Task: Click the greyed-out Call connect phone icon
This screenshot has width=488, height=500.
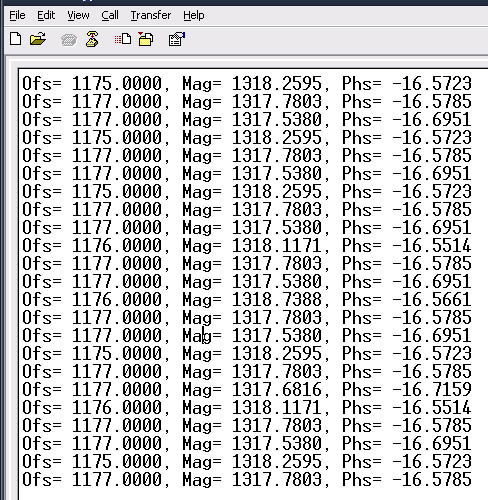Action: point(69,40)
